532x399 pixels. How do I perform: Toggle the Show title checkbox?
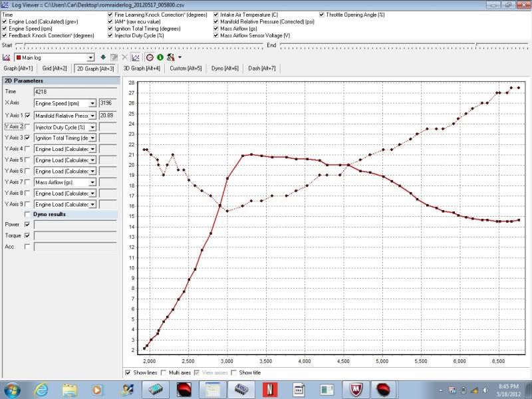(233, 372)
